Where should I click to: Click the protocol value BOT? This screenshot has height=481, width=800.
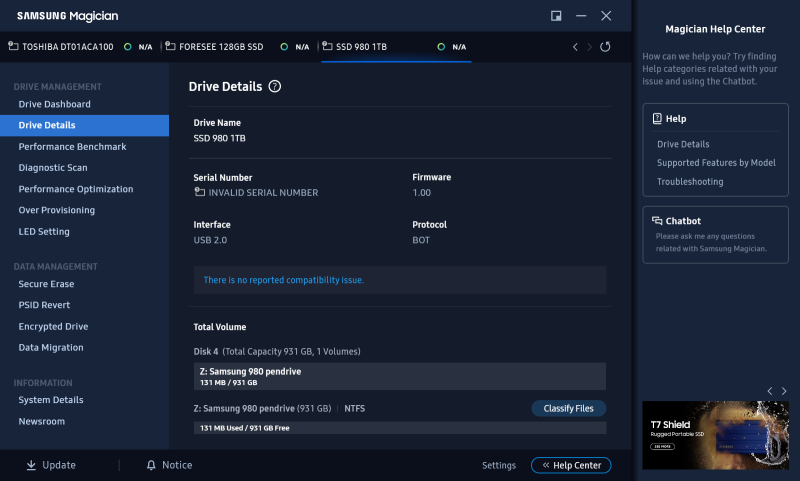(421, 240)
